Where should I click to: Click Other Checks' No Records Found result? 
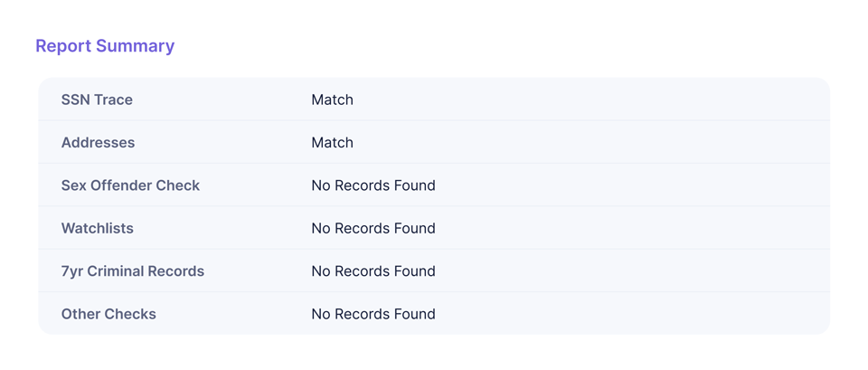coord(373,314)
